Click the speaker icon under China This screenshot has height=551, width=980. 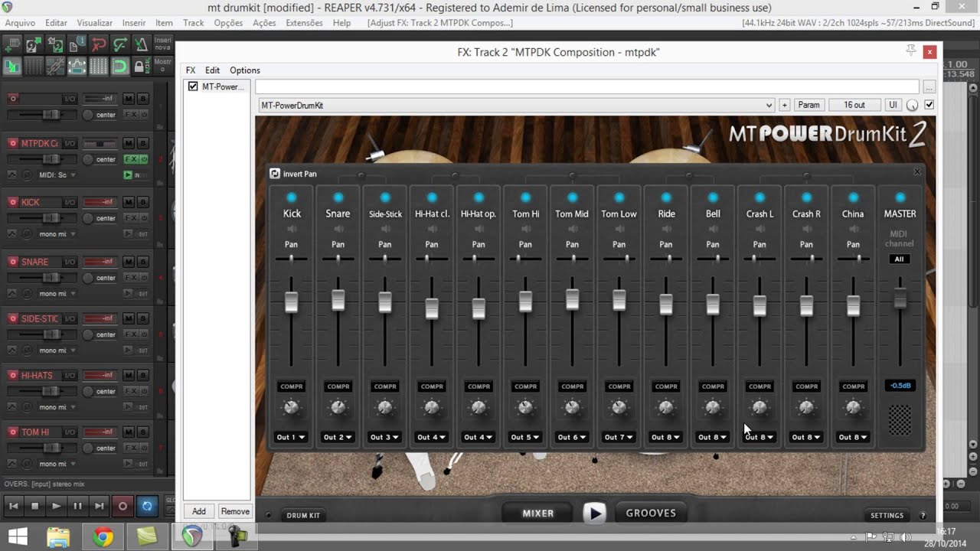853,229
